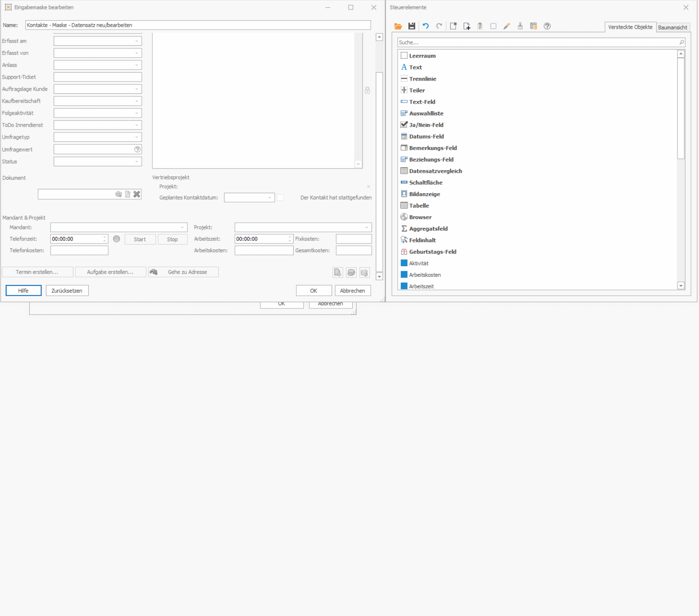Click into the Suche search field
The width and height of the screenshot is (699, 616).
pos(537,42)
